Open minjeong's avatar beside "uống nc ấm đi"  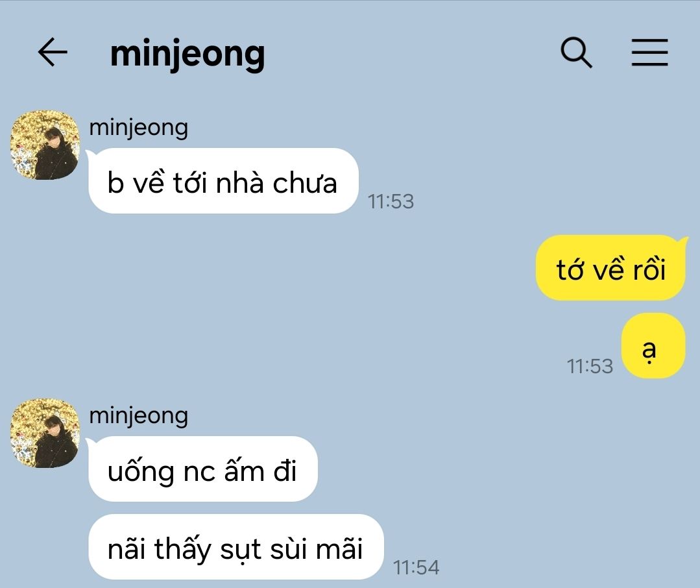(45, 433)
